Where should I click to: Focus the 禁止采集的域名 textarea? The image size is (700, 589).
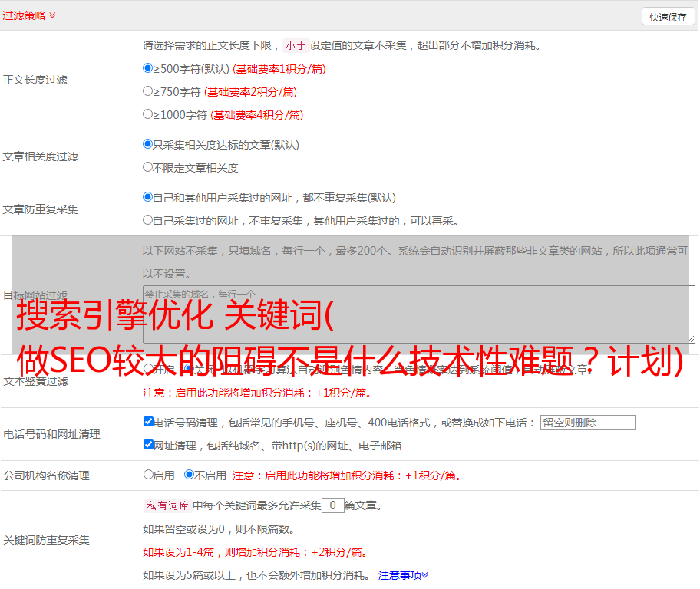[419, 314]
